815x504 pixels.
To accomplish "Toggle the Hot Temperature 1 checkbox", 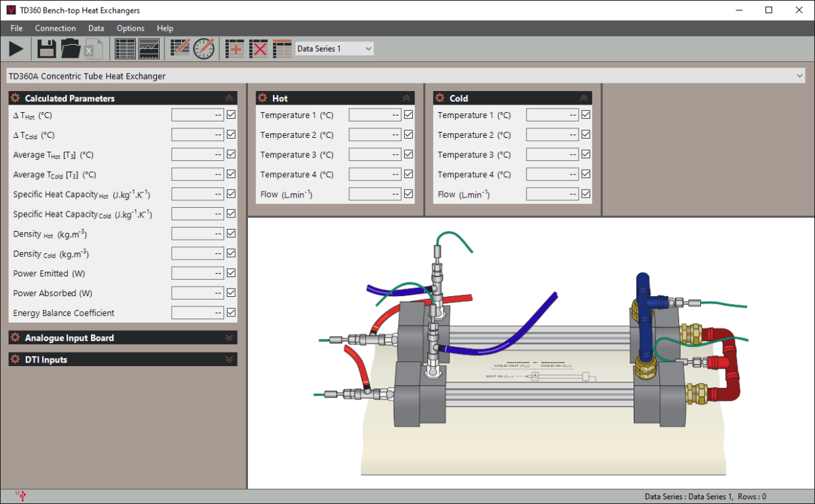I will click(x=408, y=115).
